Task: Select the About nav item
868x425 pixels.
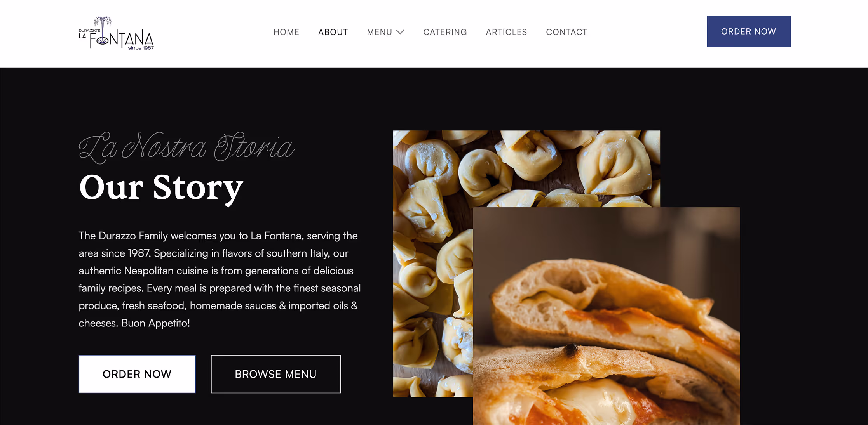Action: (333, 32)
